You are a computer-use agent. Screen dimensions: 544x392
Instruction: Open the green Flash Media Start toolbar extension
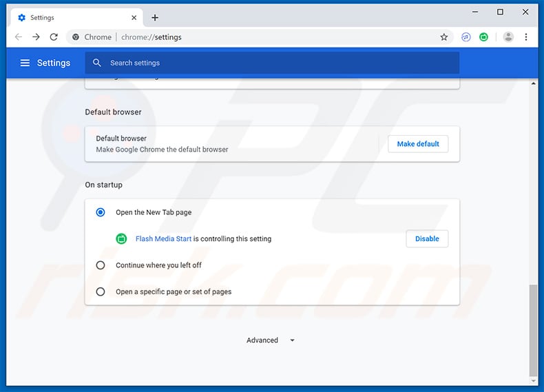(x=483, y=37)
